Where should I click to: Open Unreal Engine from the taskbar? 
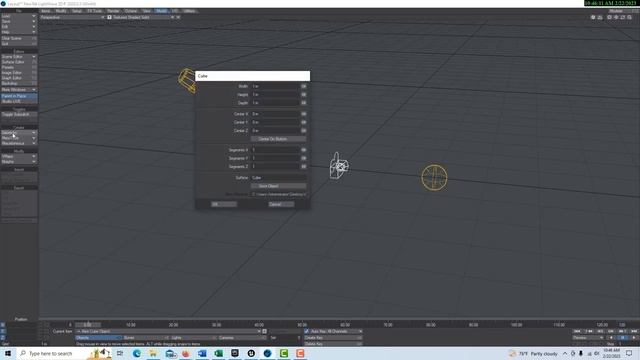pos(251,353)
